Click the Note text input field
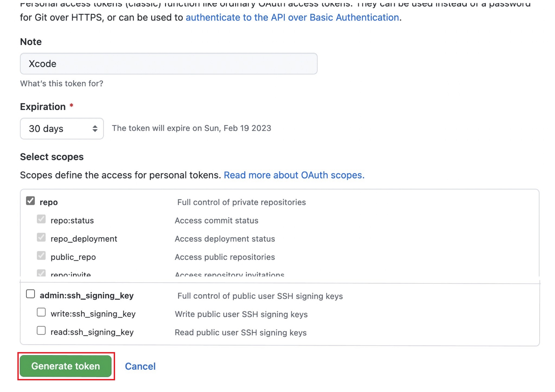The image size is (555, 392). [x=168, y=64]
